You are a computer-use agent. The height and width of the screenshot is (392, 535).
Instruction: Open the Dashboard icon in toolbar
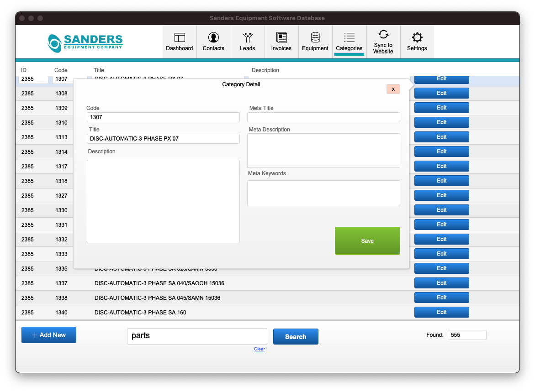[x=179, y=38]
